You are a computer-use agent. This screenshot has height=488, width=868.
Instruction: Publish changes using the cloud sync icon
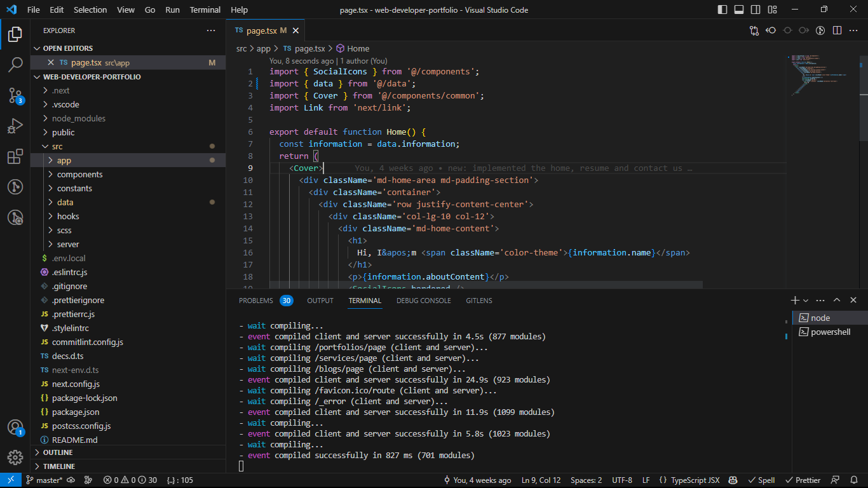click(71, 480)
